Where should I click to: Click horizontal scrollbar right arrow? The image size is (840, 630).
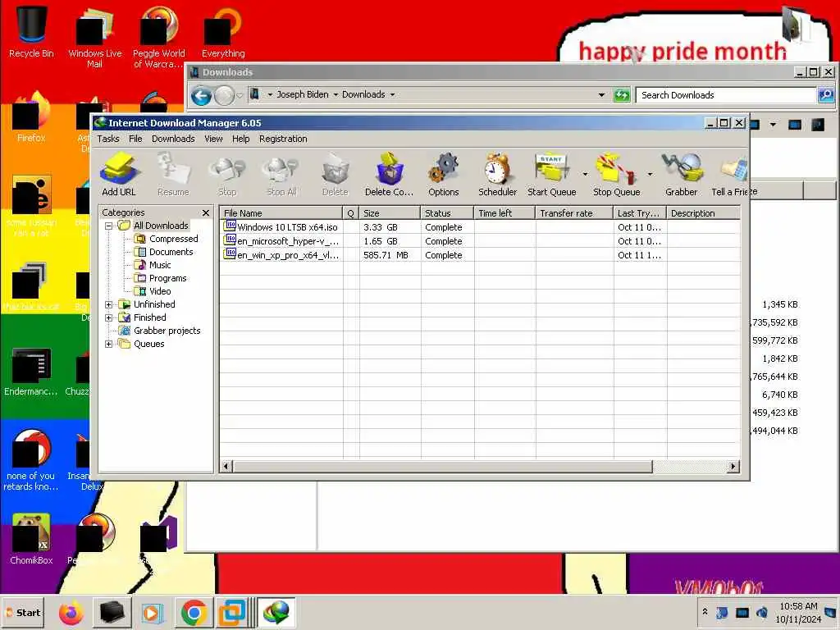pos(733,467)
